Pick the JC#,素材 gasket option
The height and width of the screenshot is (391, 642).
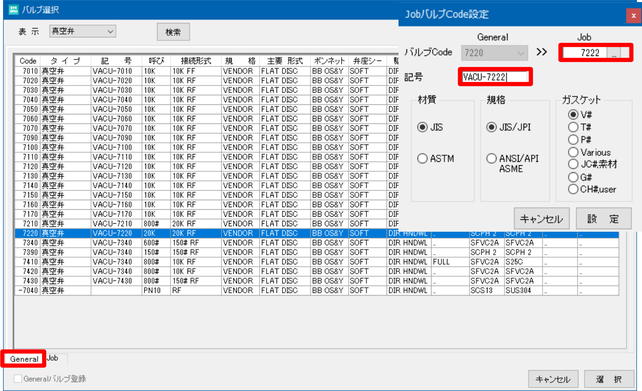573,164
